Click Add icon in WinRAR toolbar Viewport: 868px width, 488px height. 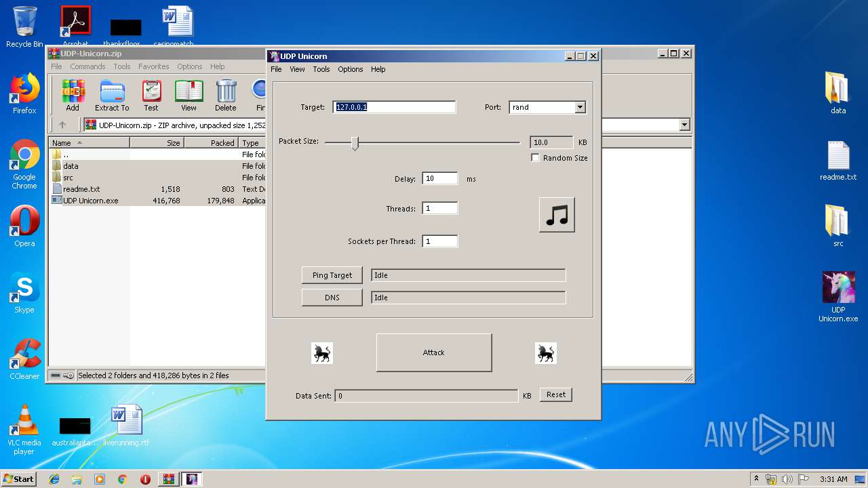pyautogui.click(x=73, y=95)
